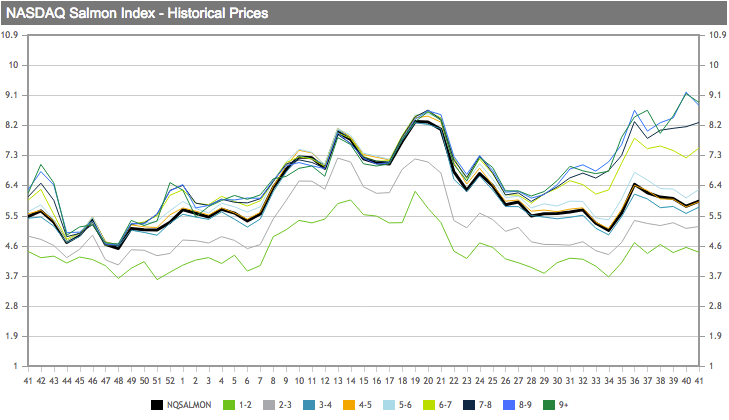729x420 pixels.
Task: Toggle the NQSALMON series legend label
Action: [189, 405]
